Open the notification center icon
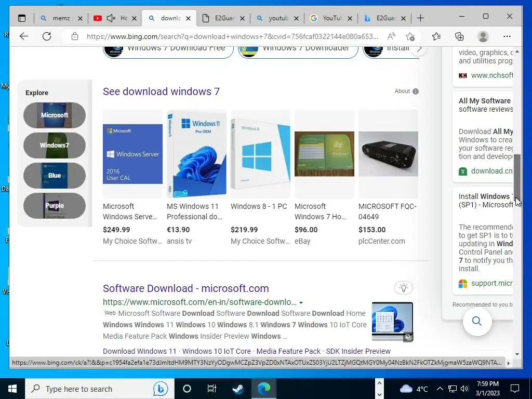532x399 pixels. point(515,389)
